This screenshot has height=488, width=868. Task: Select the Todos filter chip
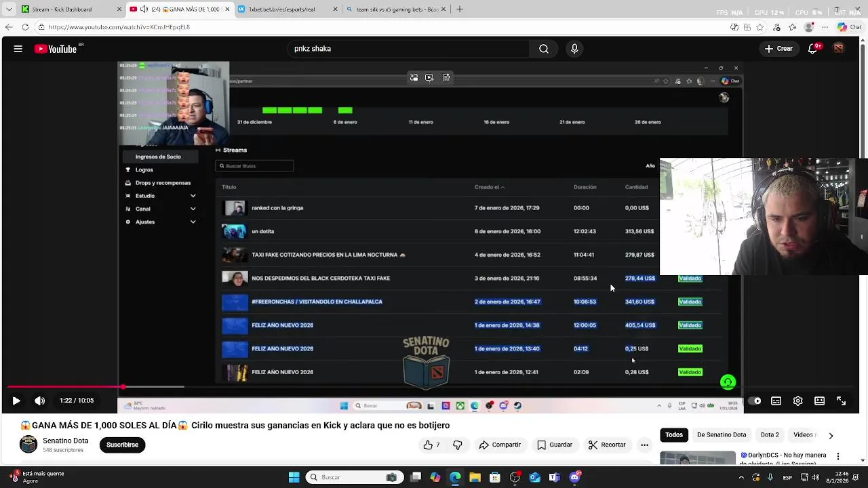tap(674, 435)
